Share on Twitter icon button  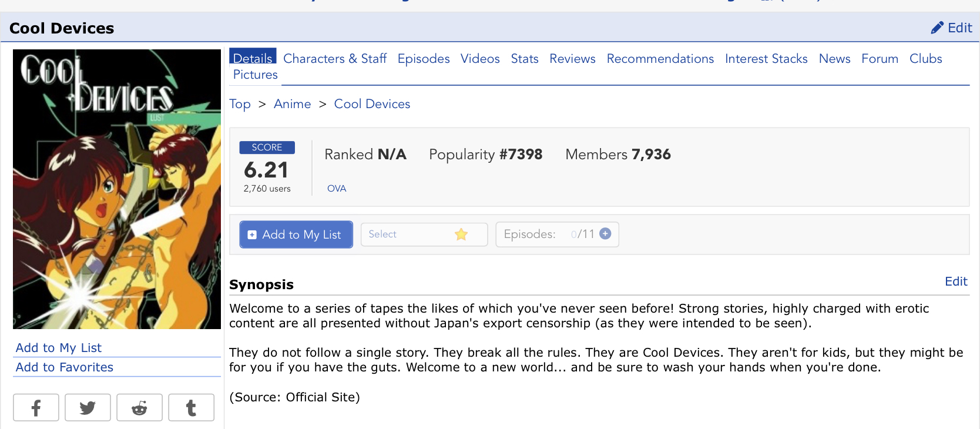pyautogui.click(x=88, y=407)
